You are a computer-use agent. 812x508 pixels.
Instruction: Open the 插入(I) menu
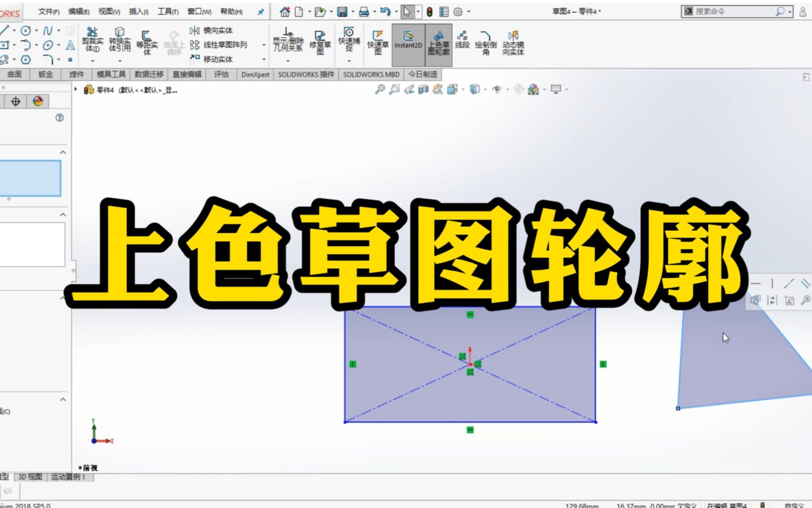click(x=139, y=11)
